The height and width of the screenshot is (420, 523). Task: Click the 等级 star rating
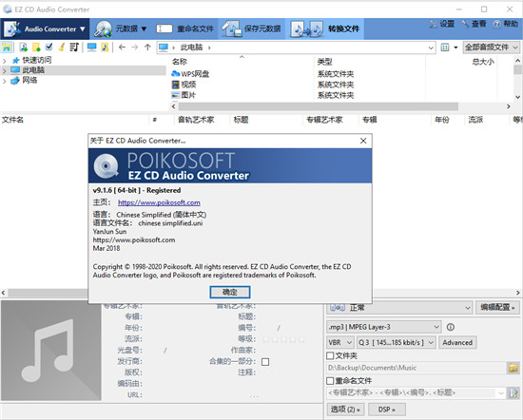283,339
